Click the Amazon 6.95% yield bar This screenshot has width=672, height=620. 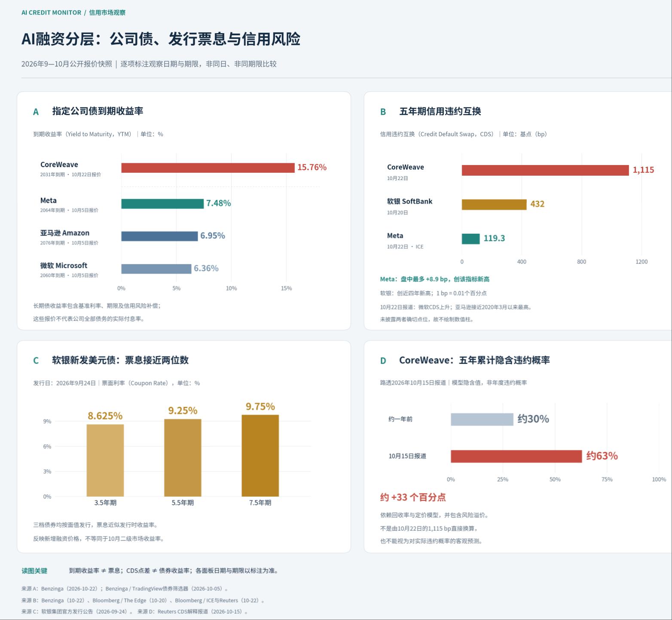point(159,236)
